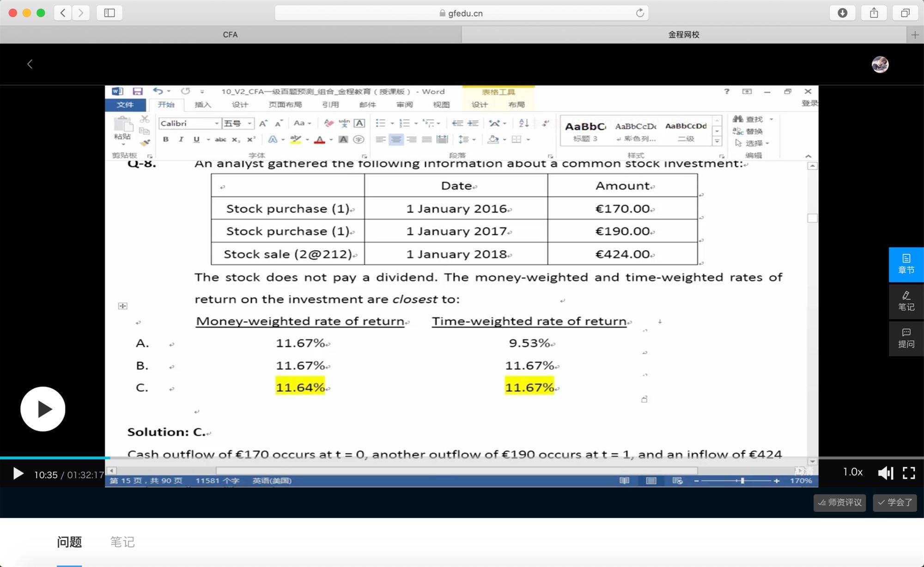Switch to the 金程网校 browser tab

point(683,35)
